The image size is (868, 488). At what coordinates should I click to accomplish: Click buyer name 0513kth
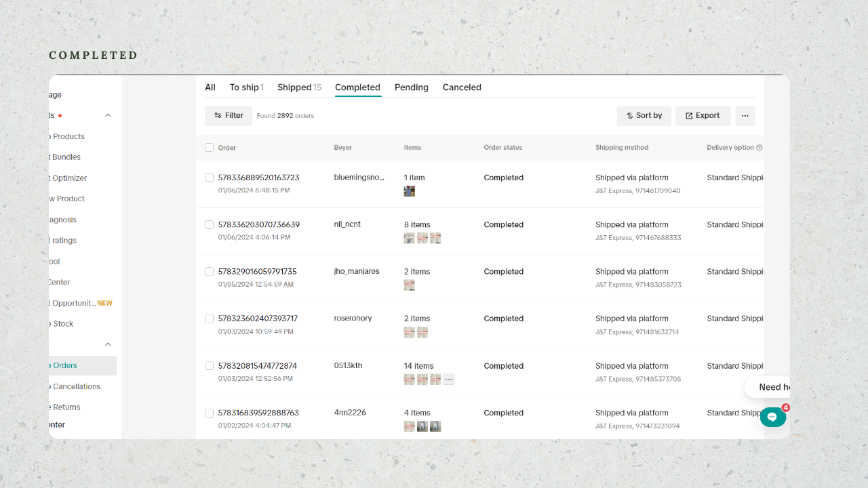click(349, 366)
